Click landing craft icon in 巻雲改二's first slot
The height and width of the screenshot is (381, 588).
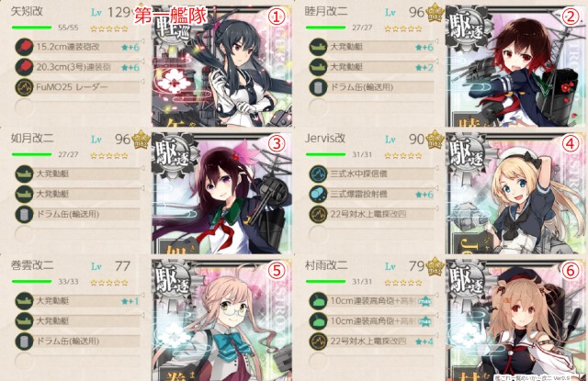(x=25, y=301)
